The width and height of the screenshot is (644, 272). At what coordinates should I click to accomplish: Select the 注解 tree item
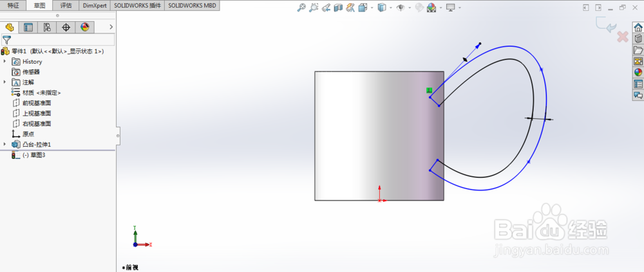pyautogui.click(x=23, y=82)
